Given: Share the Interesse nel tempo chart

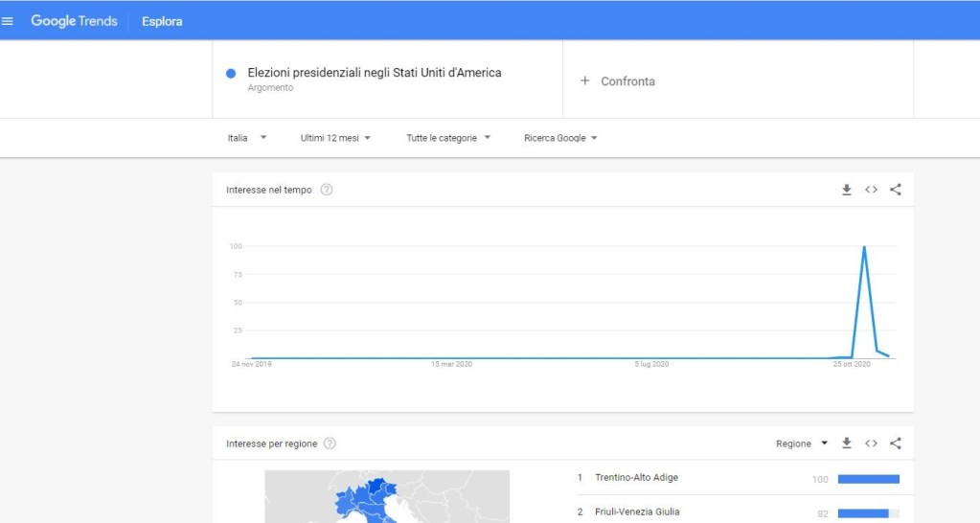Looking at the screenshot, I should [x=896, y=190].
